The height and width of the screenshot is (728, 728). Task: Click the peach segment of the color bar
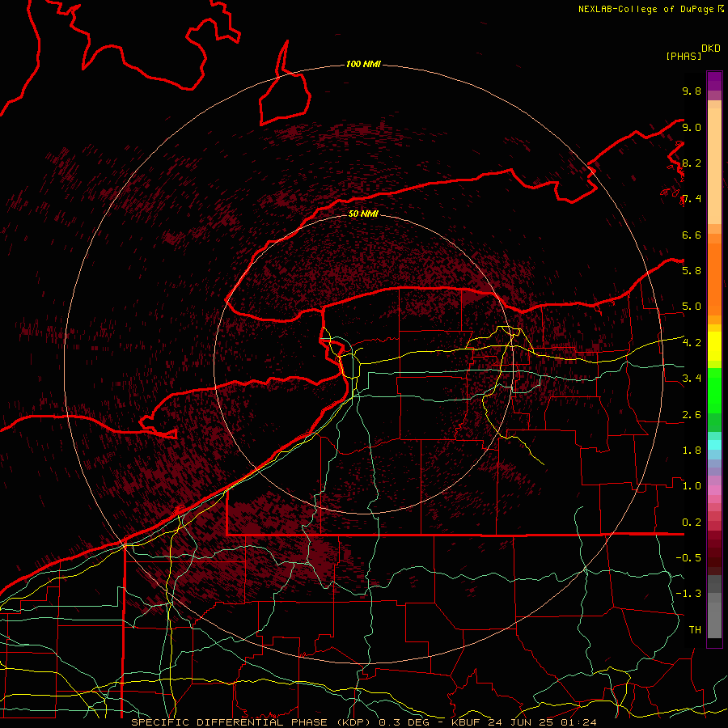(x=714, y=166)
